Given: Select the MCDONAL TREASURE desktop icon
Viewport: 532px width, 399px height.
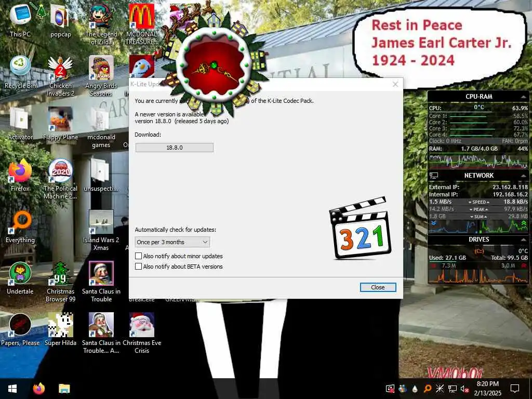Looking at the screenshot, I should click(141, 24).
